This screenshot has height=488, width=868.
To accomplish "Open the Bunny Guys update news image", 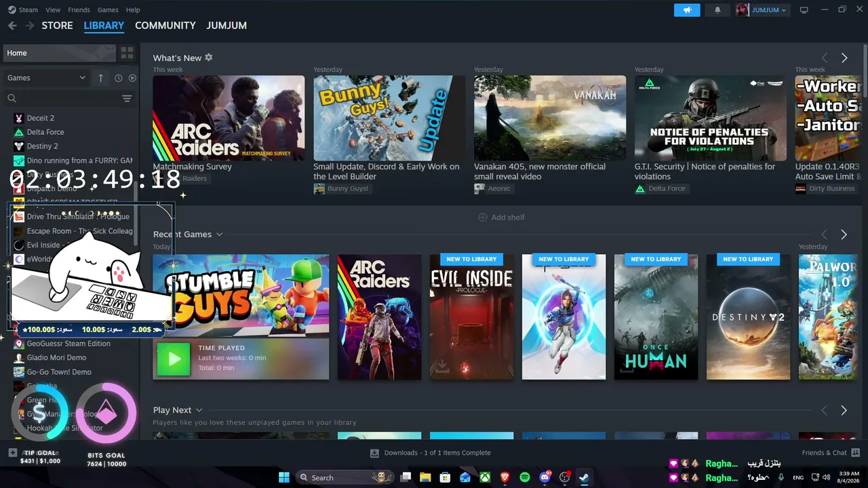I will click(x=389, y=118).
